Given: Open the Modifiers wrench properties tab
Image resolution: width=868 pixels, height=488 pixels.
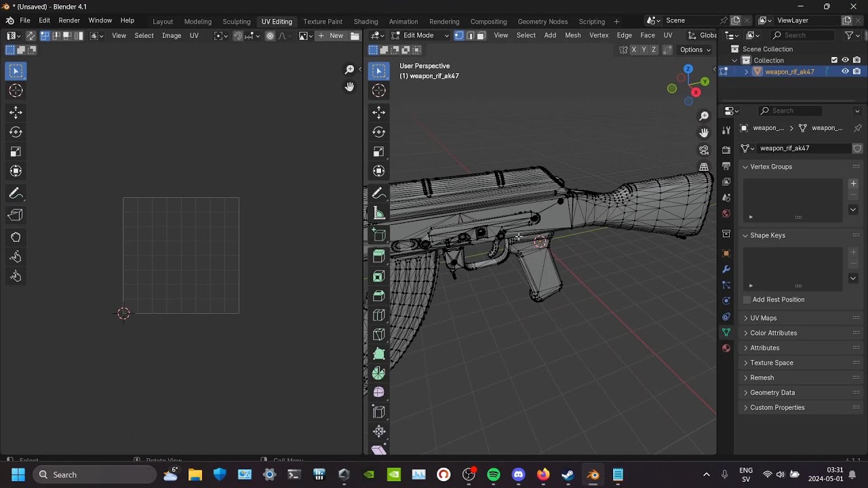Looking at the screenshot, I should coord(726,269).
